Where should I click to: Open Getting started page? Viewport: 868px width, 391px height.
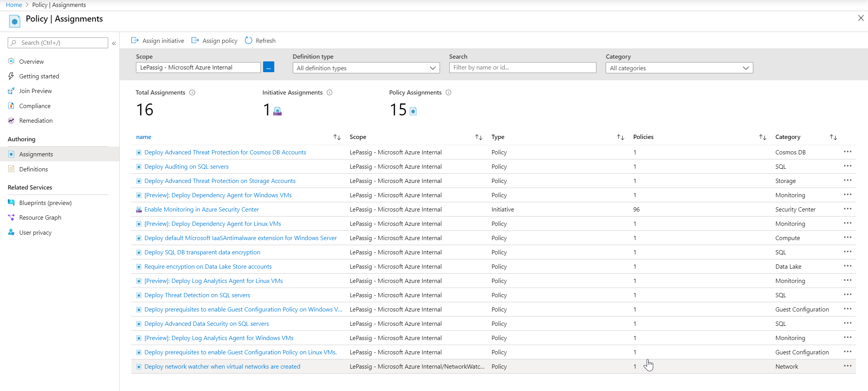pos(39,76)
